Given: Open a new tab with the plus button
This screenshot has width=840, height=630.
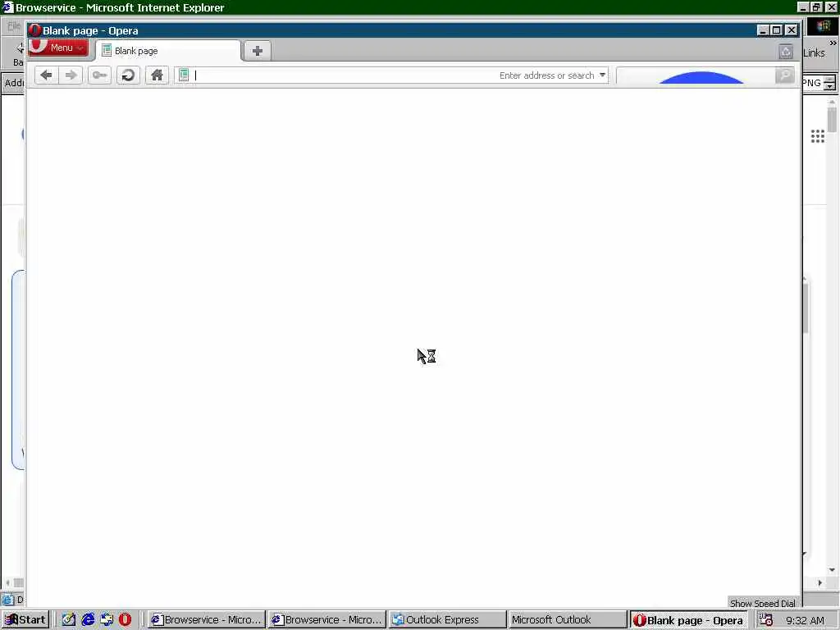Looking at the screenshot, I should click(257, 51).
